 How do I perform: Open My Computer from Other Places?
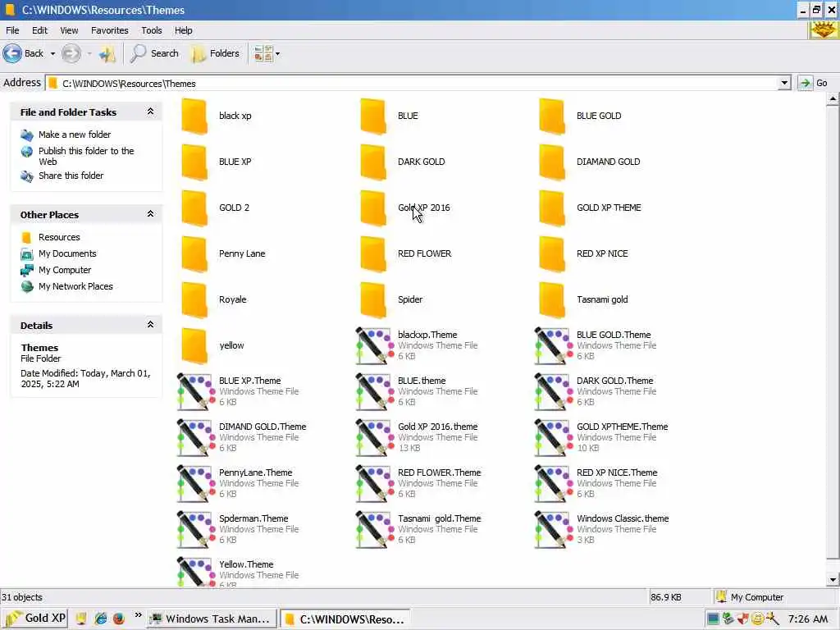pos(64,270)
